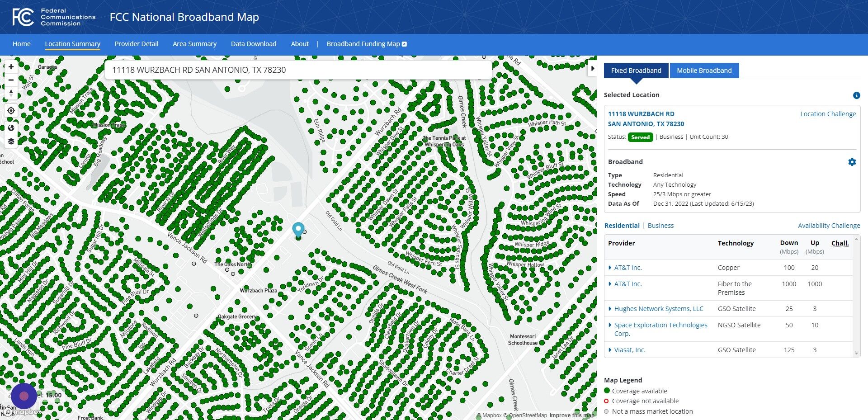This screenshot has height=420, width=868.
Task: Expand AT&T Inc. Copper row
Action: (610, 268)
